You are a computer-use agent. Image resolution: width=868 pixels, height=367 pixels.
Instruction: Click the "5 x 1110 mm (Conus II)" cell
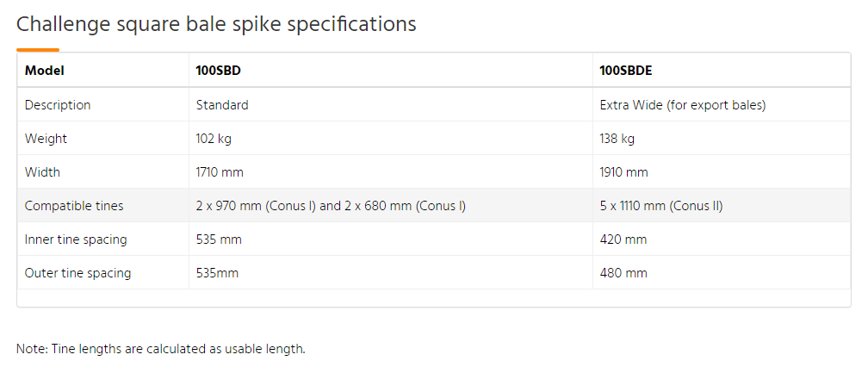tap(660, 206)
